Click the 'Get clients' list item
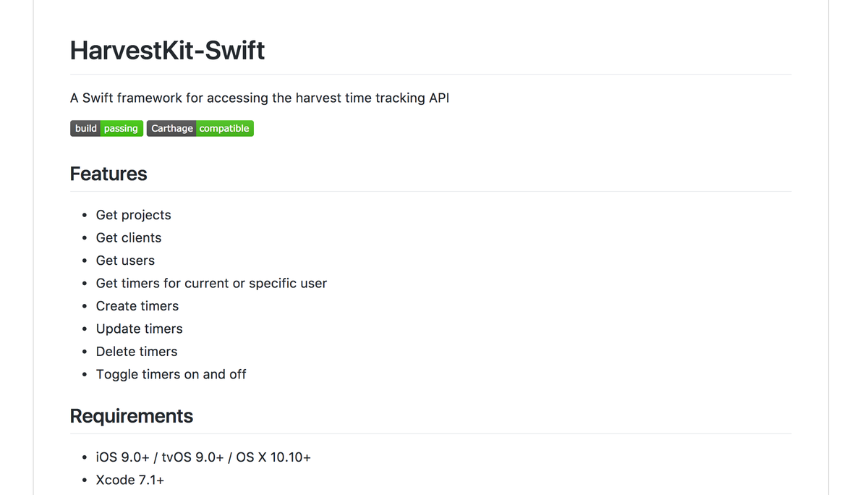The height and width of the screenshot is (495, 868). tap(129, 237)
